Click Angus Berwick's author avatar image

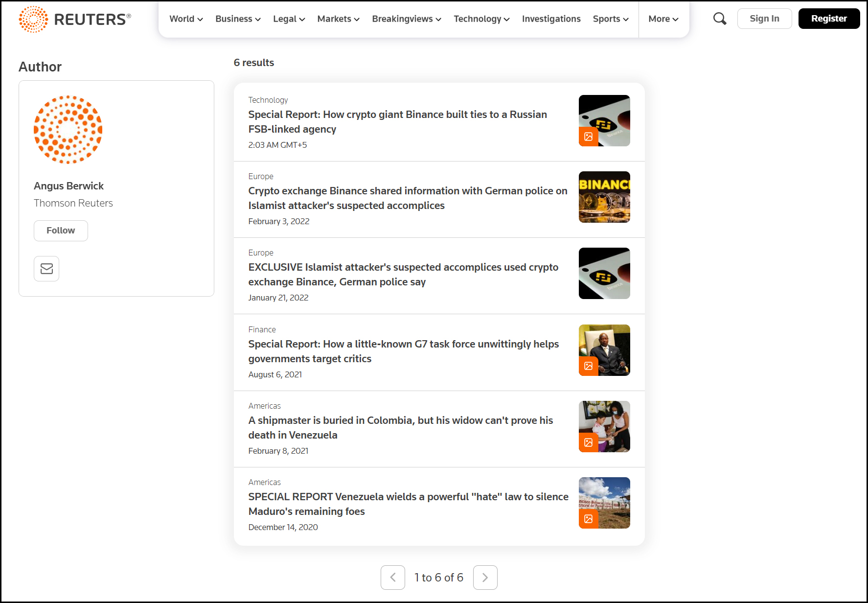click(68, 130)
